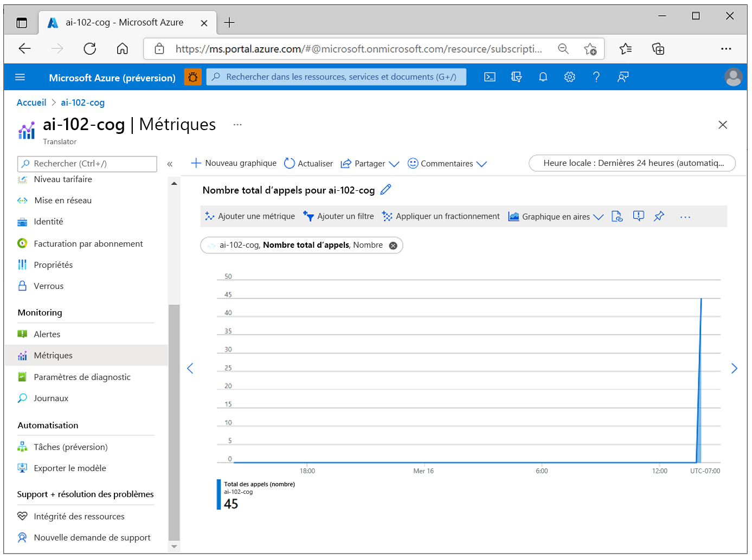The width and height of the screenshot is (752, 560).
Task: Expand the Partager dropdown
Action: 394,164
